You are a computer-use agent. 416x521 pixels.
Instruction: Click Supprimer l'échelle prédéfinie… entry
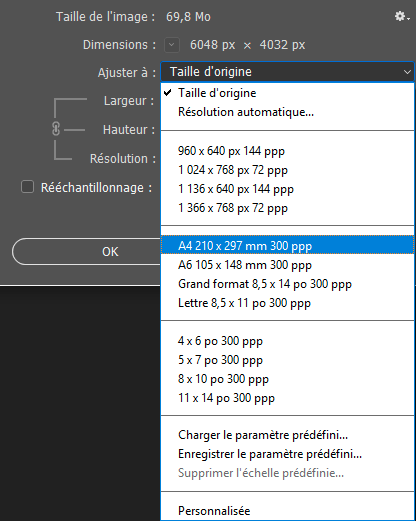288,473
